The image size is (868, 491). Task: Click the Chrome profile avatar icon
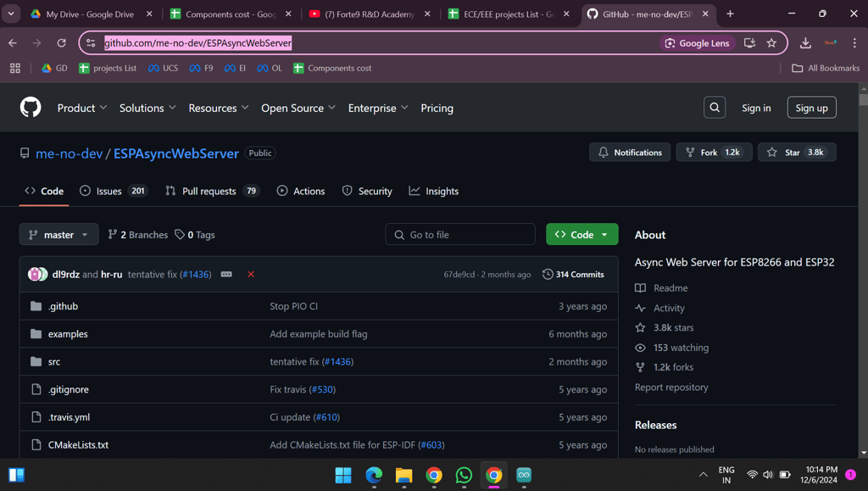point(831,42)
